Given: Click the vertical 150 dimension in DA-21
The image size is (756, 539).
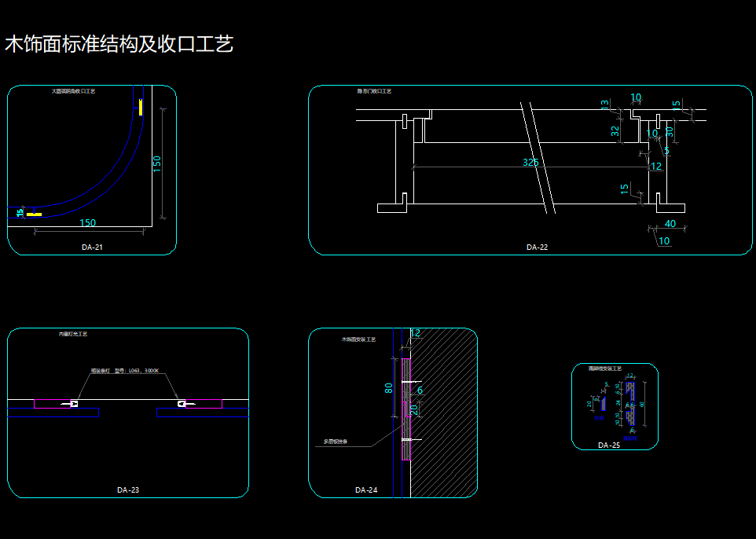Looking at the screenshot, I should tap(157, 163).
